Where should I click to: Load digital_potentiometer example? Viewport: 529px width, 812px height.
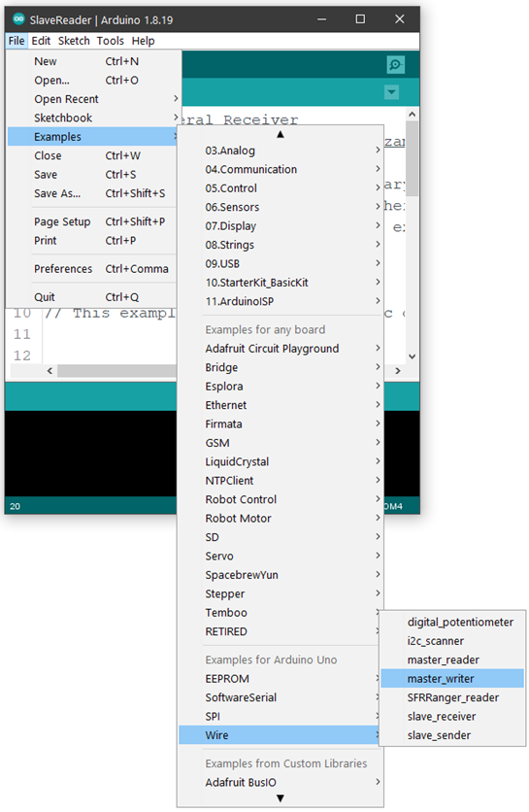452,623
